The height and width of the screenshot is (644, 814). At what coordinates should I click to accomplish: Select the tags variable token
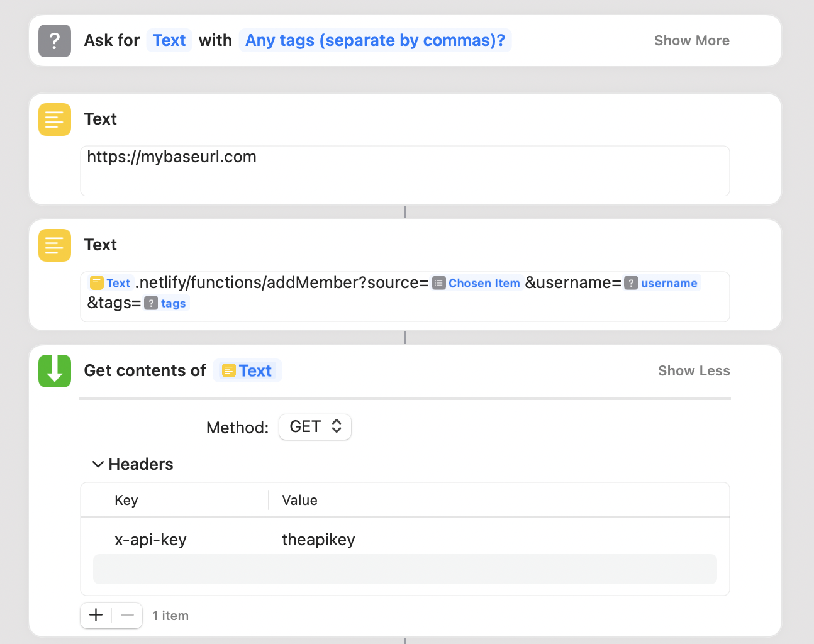pos(166,303)
